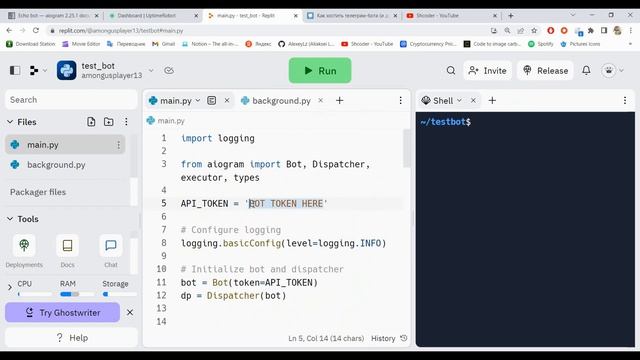
Task: Open the Chrome extensions puzzle icon
Action: pyautogui.click(x=591, y=31)
